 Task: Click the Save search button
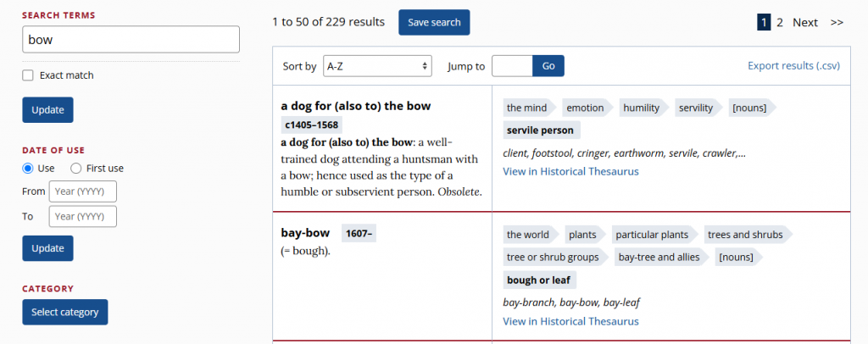coord(434,22)
